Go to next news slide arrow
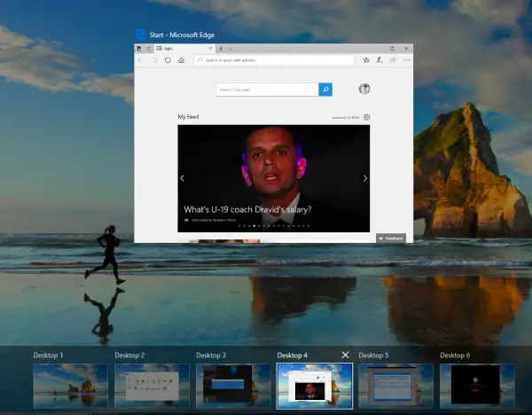The image size is (532, 415). coord(365,178)
